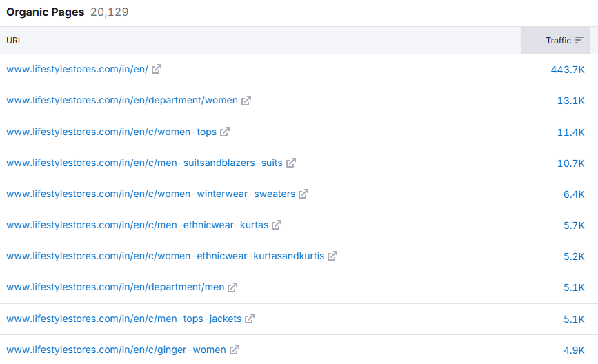Click external link icon beside women-tops URL
The image size is (598, 364).
(225, 132)
